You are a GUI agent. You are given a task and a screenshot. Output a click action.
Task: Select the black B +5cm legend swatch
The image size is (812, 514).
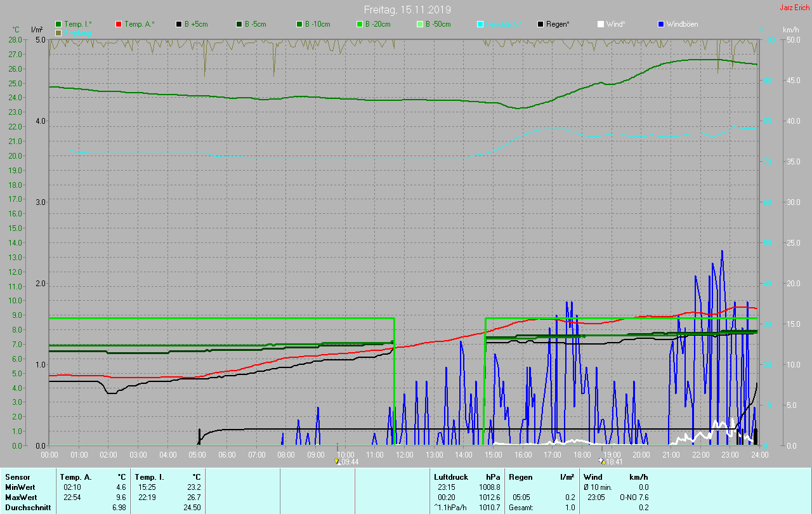tap(179, 24)
